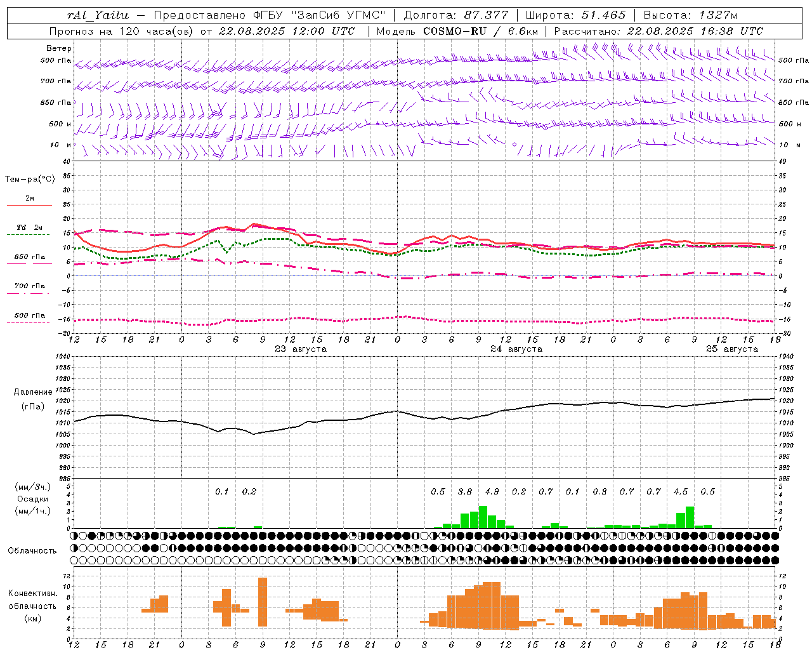Screen dimensions: 812x650
Task: Click the 'Облачность' cloudiness label
Action: tap(32, 550)
